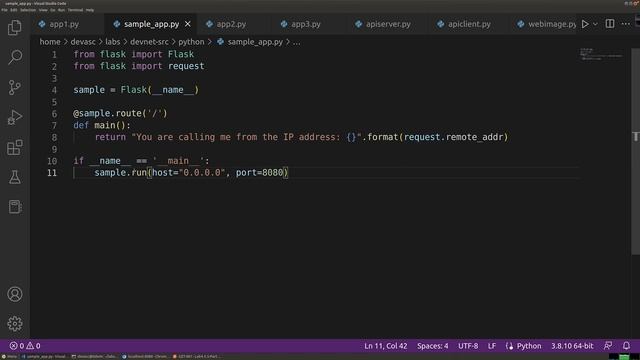640x360 pixels.
Task: Open the notebook-style icon view in the activity bar
Action: click(x=15, y=207)
